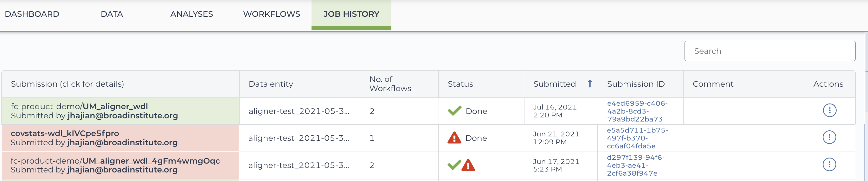868x181 pixels.
Task: Open submission ID e5a5d711-1b75 link
Action: (x=637, y=138)
